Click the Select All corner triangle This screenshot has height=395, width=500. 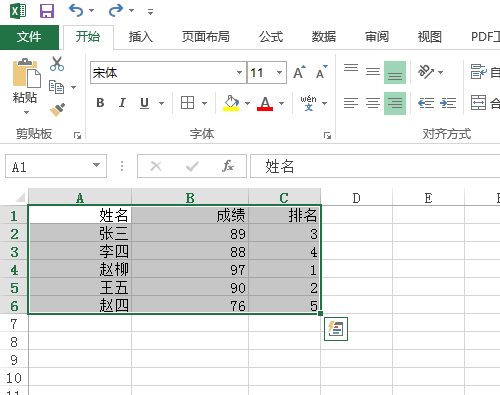pos(20,197)
